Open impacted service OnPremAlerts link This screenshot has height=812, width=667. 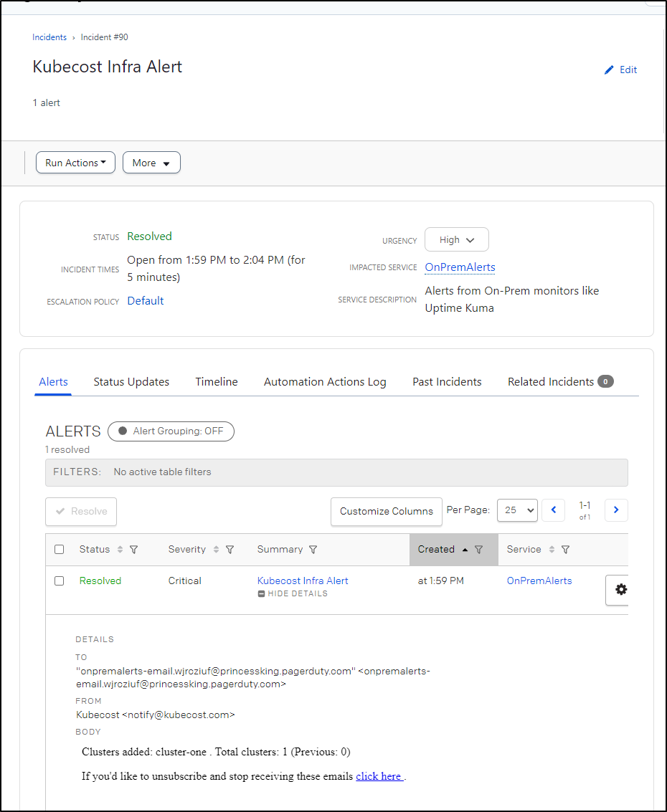point(460,267)
